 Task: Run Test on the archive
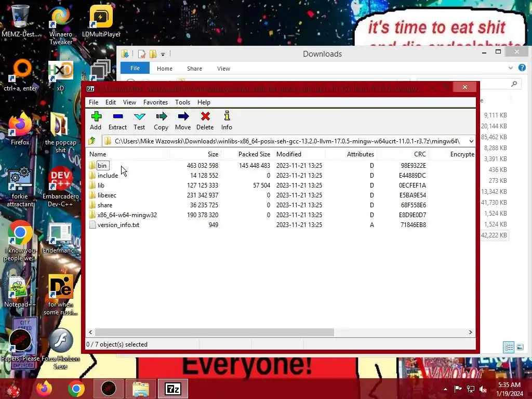(x=139, y=121)
